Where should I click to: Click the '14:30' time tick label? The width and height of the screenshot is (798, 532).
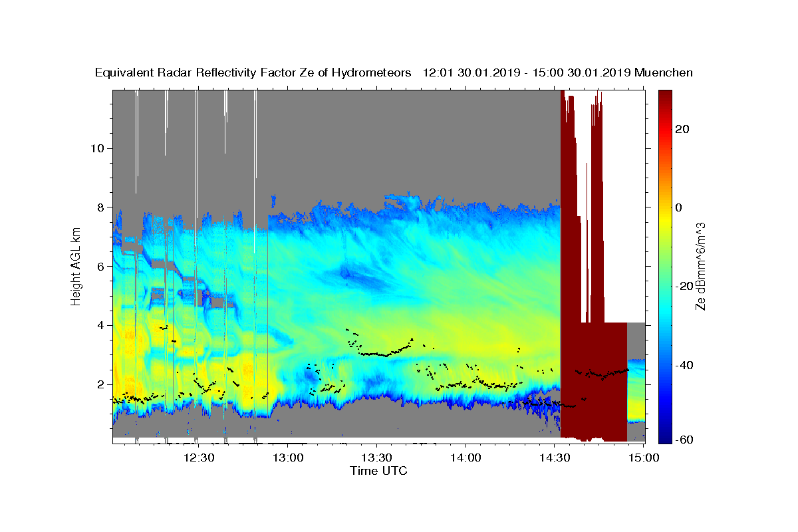click(x=554, y=458)
